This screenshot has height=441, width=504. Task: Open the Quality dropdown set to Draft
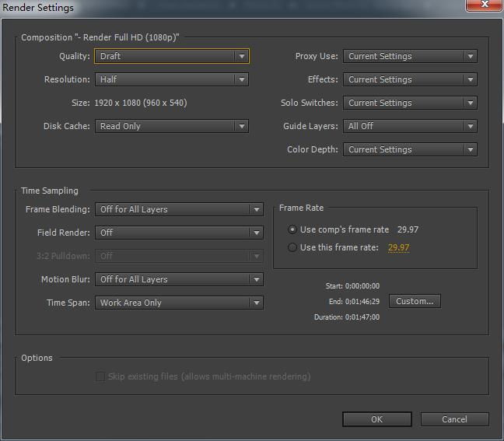point(171,56)
